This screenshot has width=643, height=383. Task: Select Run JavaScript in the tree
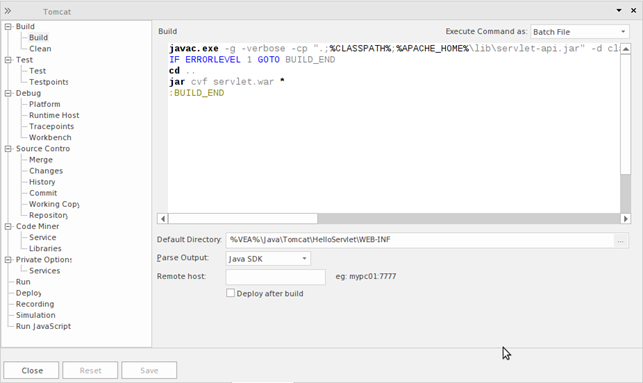(43, 326)
